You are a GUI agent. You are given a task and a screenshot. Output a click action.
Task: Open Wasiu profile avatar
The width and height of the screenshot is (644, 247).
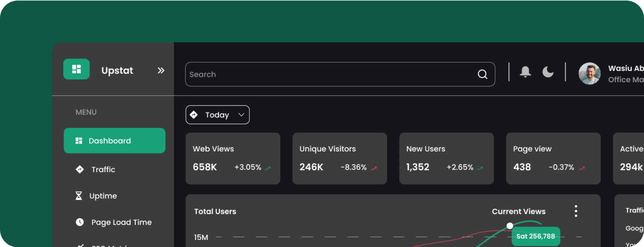pyautogui.click(x=590, y=73)
